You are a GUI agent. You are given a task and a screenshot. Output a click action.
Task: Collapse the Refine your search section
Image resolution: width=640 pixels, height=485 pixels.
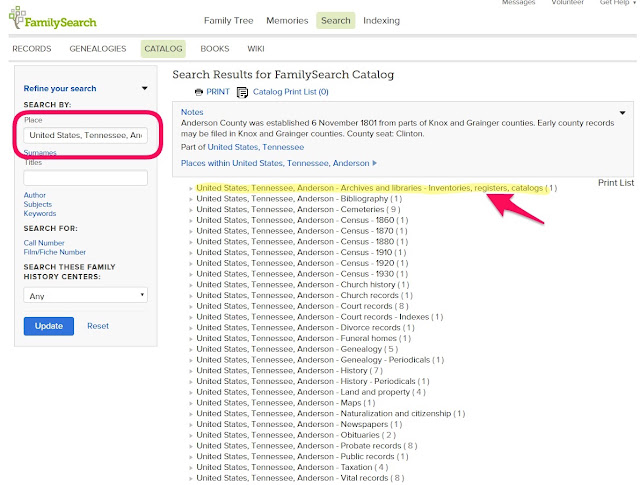coord(144,88)
